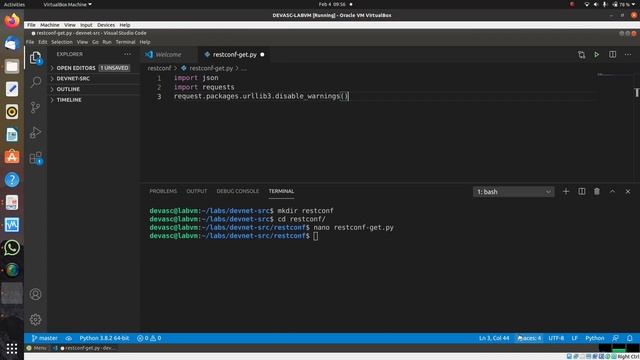Place cursor on line 2 import requests
The width and height of the screenshot is (640, 360).
click(x=204, y=87)
